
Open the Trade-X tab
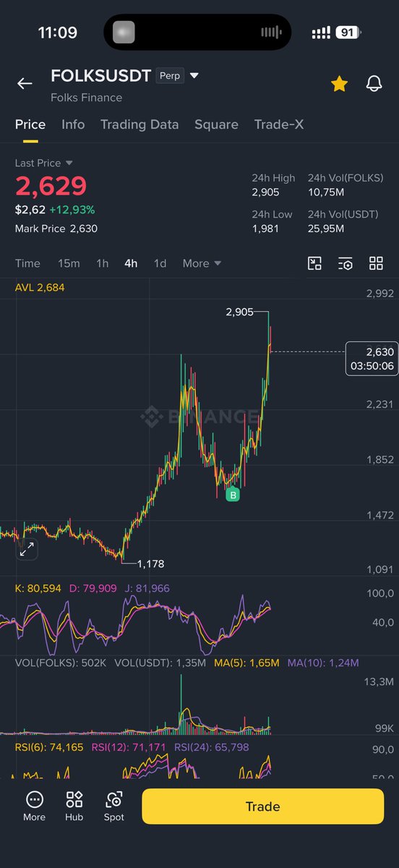(x=279, y=124)
